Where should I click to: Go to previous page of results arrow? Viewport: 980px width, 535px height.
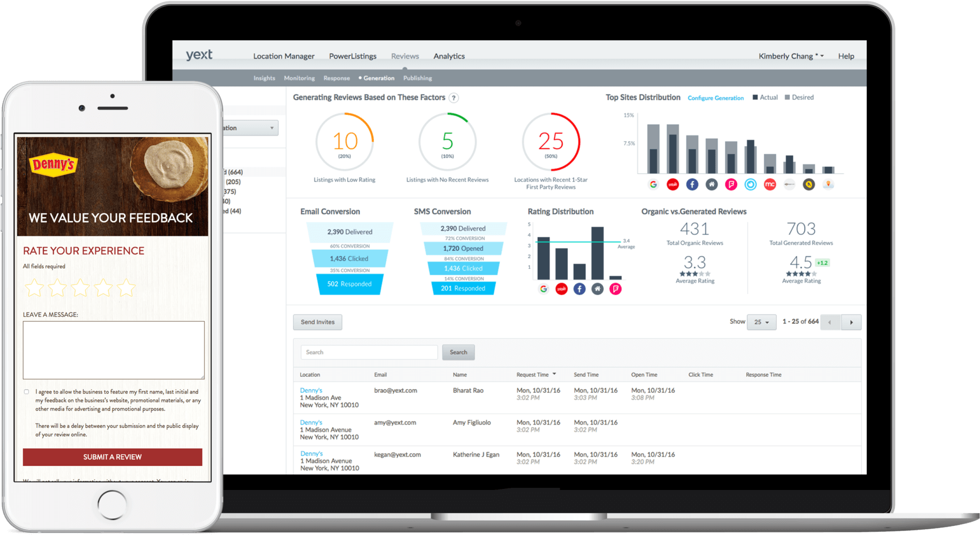point(830,322)
